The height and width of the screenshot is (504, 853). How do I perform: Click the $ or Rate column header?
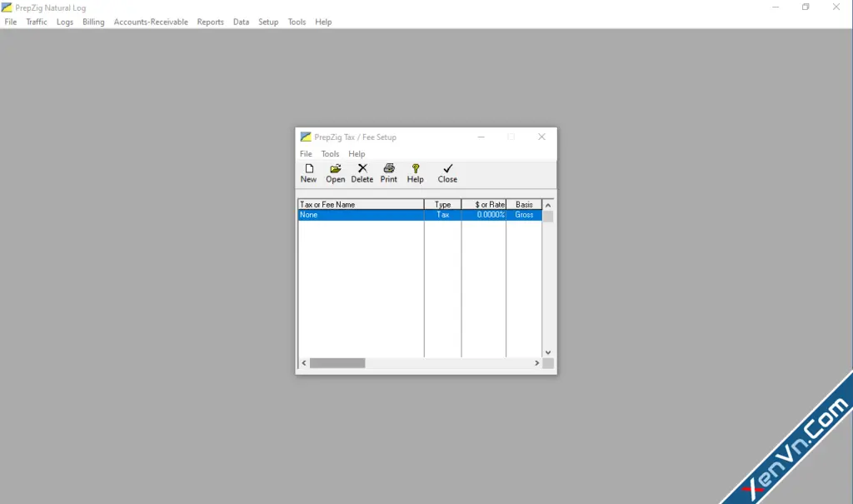484,205
